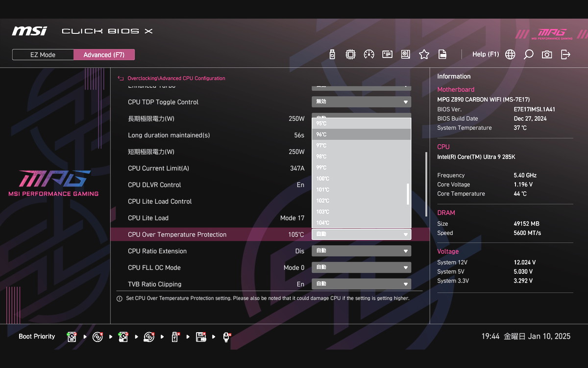The width and height of the screenshot is (588, 368).
Task: Switch to Advanced (F7) mode
Action: [104, 54]
